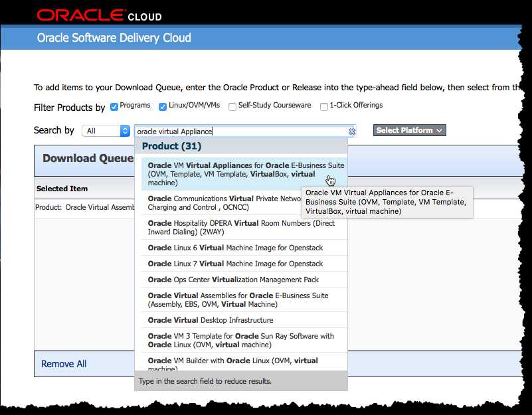532x415 pixels.
Task: Select Oracle VM 3 Template for Sun Ray
Action: click(x=244, y=341)
